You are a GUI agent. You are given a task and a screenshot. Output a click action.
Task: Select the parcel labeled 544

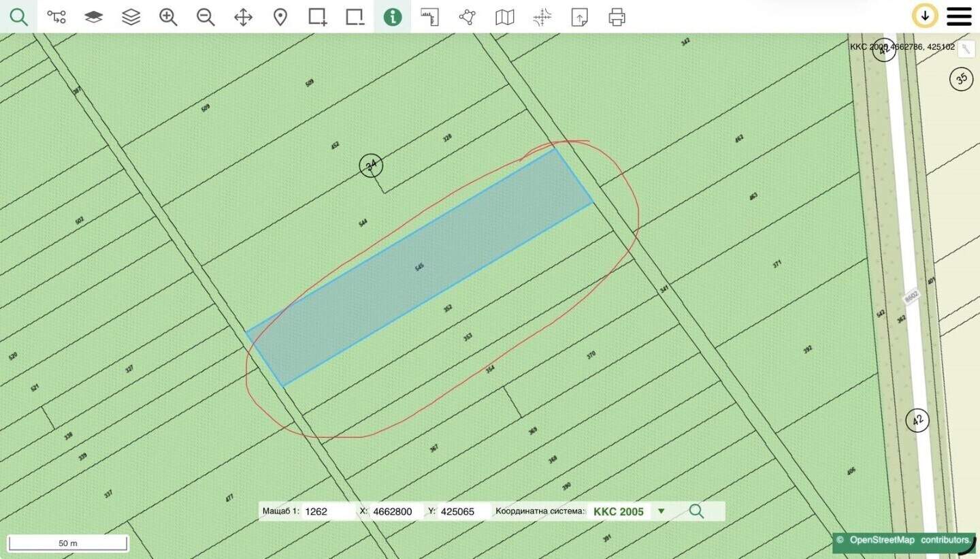click(363, 223)
